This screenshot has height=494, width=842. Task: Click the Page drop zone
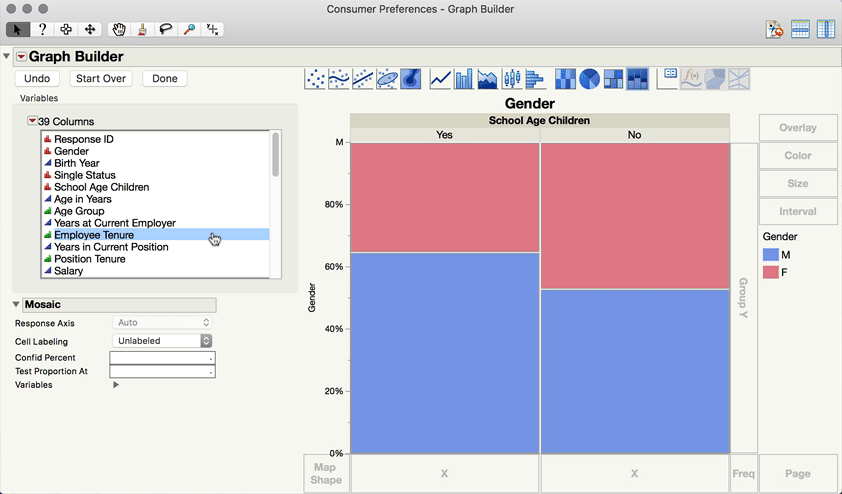point(798,474)
